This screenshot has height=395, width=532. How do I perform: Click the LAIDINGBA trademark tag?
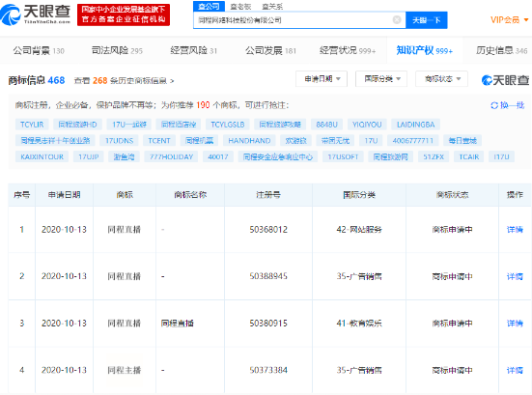(415, 125)
